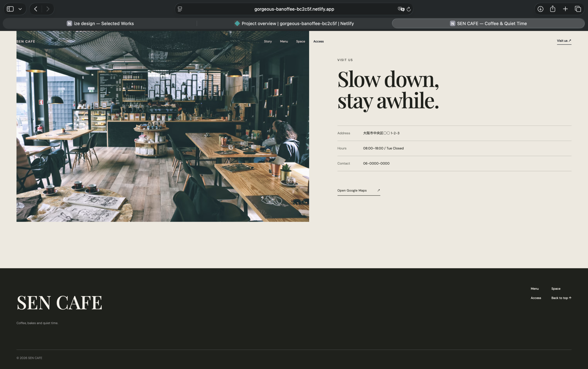Open Menu link in footer

(534, 288)
